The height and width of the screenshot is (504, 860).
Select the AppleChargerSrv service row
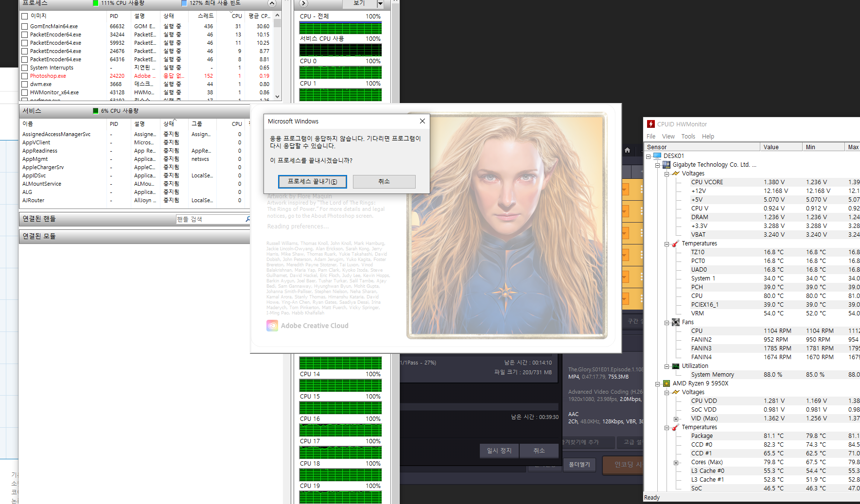click(134, 167)
